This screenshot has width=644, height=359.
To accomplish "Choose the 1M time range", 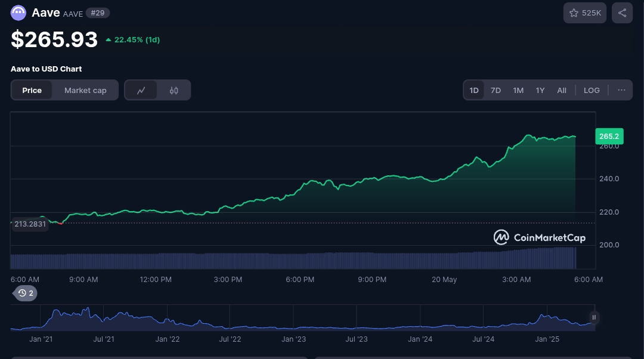I will point(518,91).
